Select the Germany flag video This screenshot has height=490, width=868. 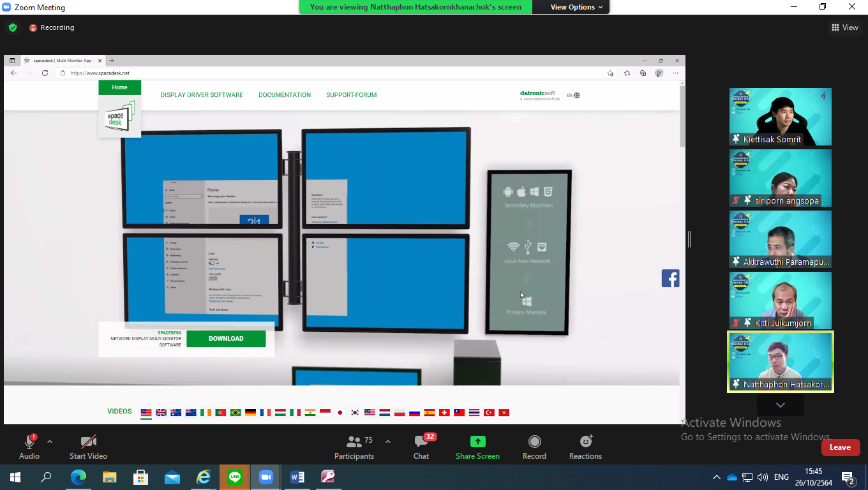[250, 413]
